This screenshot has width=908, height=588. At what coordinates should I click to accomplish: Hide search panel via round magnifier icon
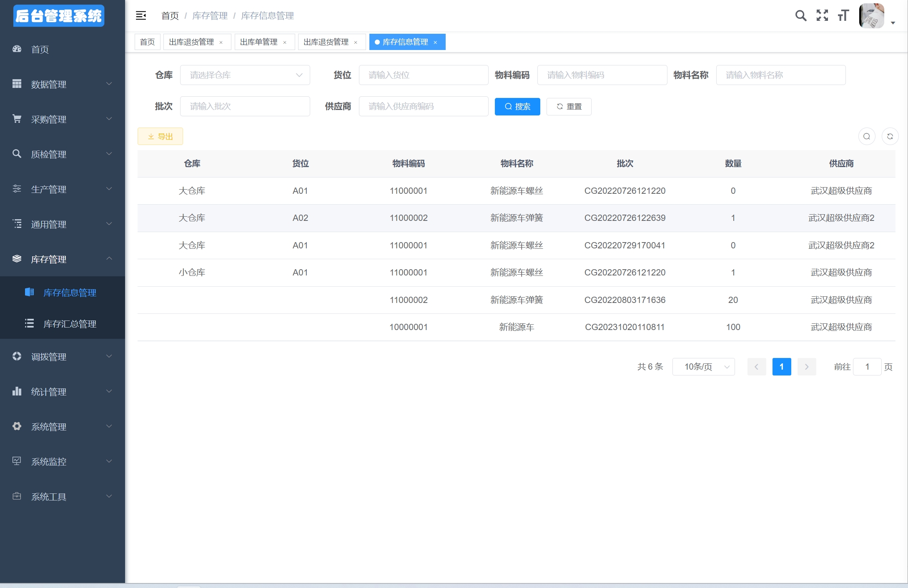point(867,136)
